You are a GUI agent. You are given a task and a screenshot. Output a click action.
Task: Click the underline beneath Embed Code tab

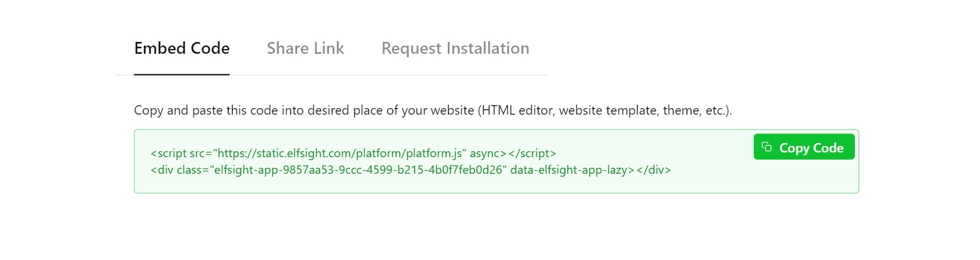click(x=182, y=74)
